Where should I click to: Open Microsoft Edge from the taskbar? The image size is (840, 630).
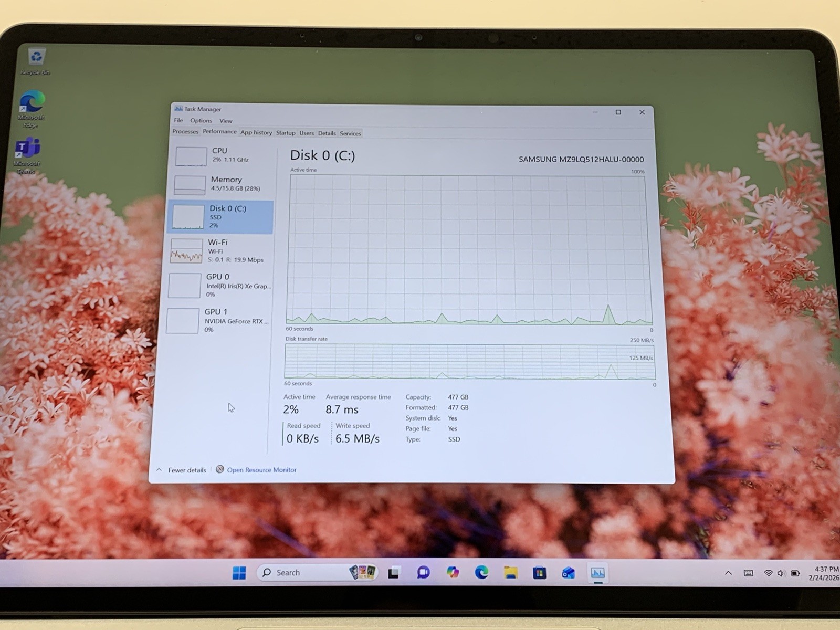481,572
